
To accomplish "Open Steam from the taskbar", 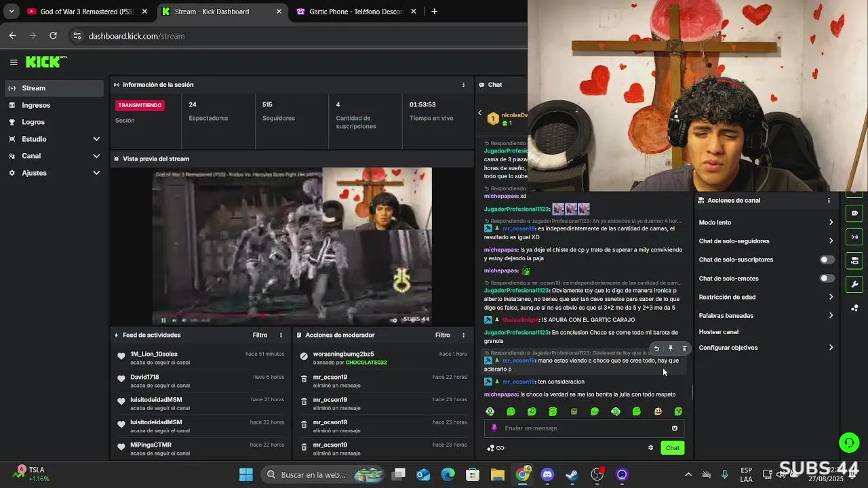I will coord(572,474).
